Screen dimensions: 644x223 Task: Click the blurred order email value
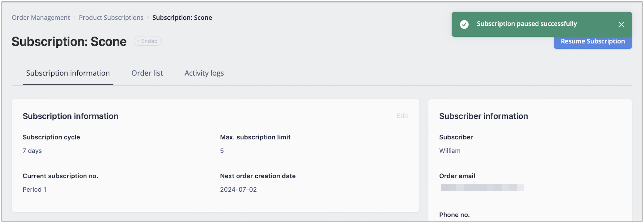tap(482, 188)
